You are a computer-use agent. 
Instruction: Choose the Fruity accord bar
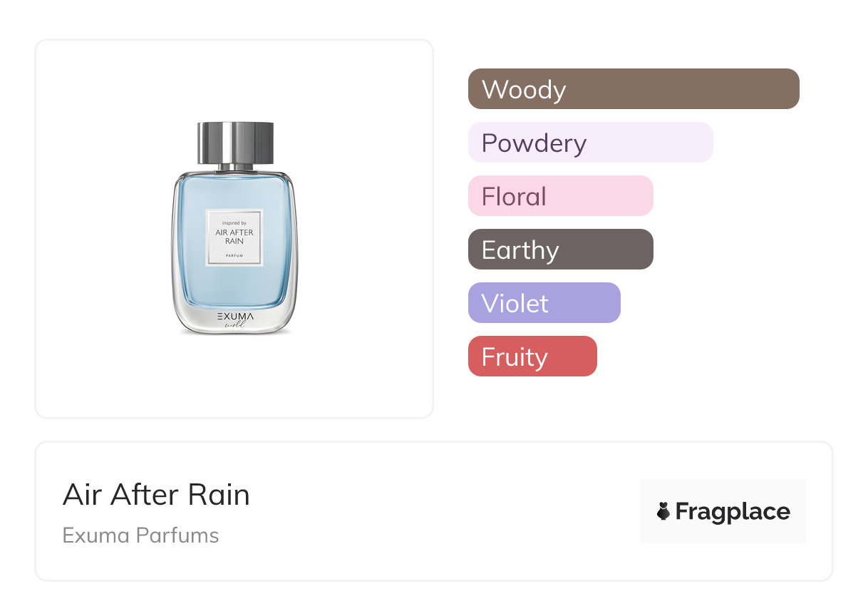[532, 356]
